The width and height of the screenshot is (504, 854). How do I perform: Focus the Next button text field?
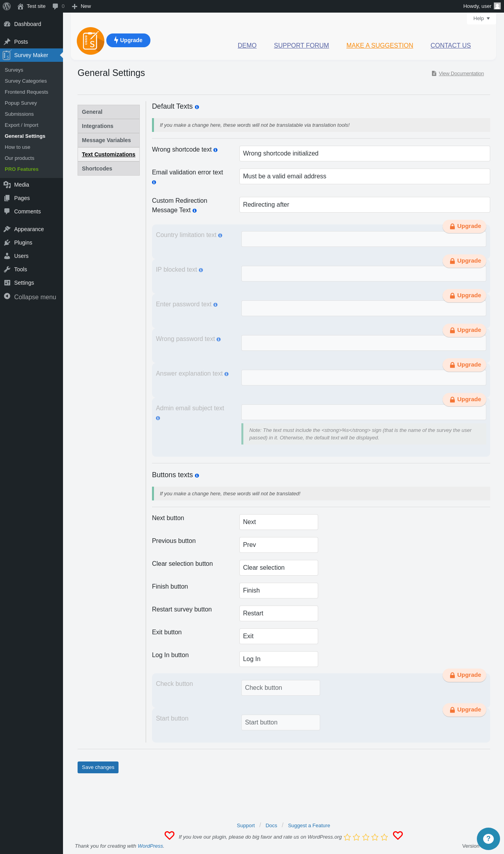point(279,522)
